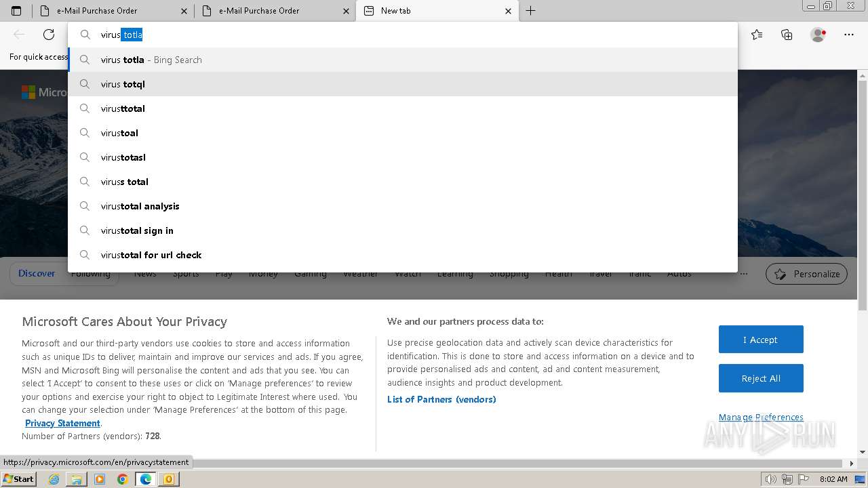Click page scrollbar up arrow
The height and width of the screenshot is (488, 868).
(x=863, y=75)
